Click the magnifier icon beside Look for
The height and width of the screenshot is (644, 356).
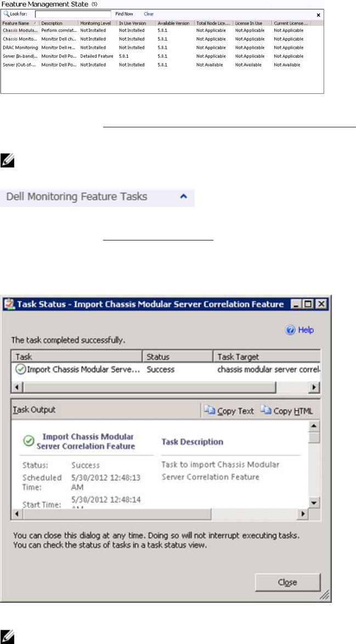point(6,14)
